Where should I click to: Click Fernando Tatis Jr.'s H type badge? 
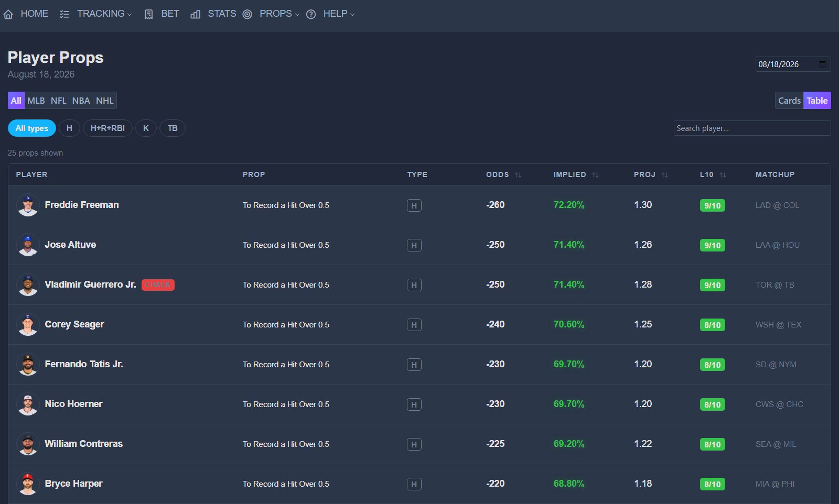pos(414,365)
